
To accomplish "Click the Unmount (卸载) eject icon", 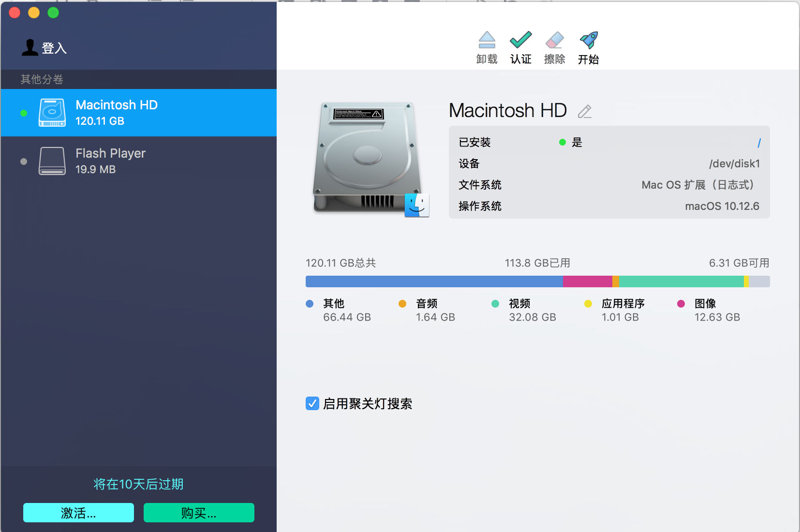I will (487, 40).
